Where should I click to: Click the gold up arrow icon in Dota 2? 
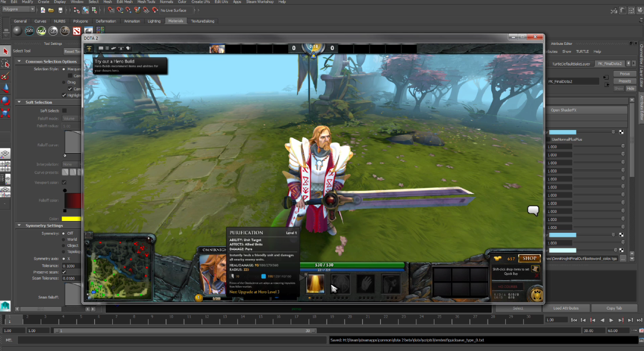(89, 48)
